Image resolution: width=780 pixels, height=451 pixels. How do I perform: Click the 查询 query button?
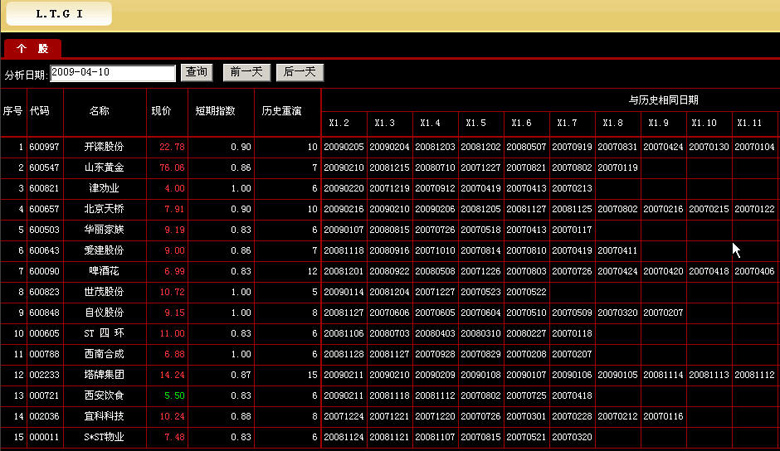click(196, 72)
